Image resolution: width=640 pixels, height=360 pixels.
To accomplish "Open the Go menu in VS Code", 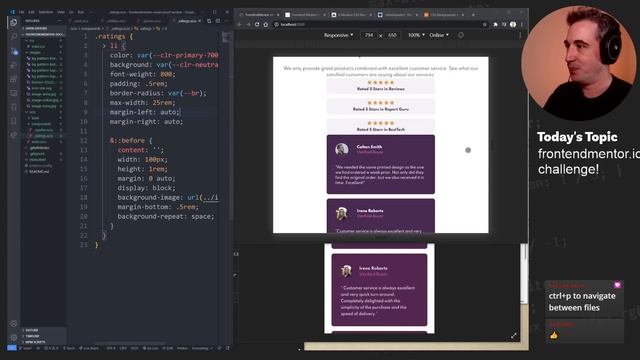I will click(71, 12).
